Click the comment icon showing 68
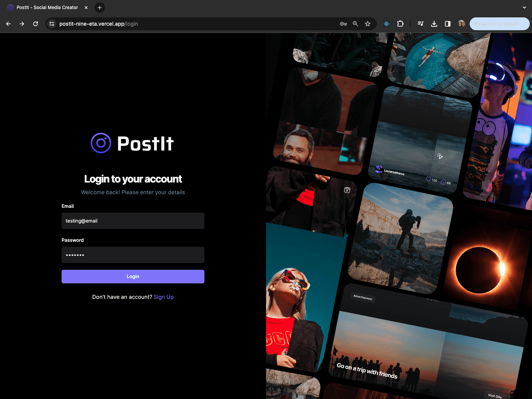 click(x=443, y=182)
